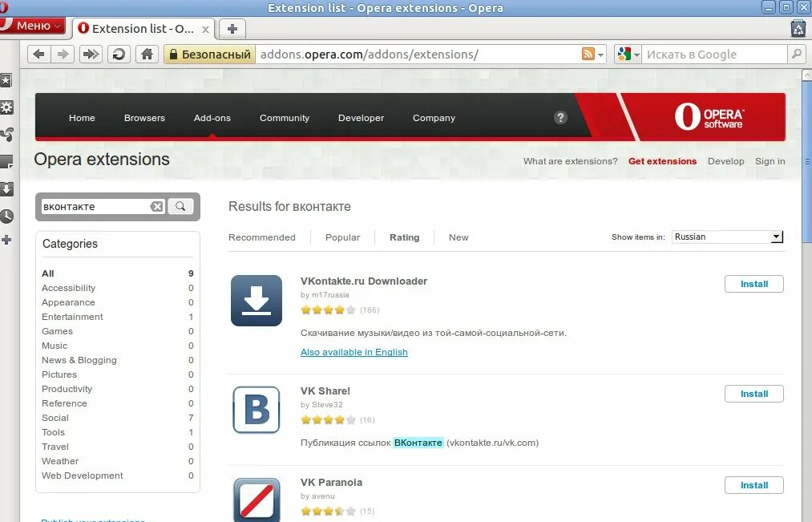Open the RSS feed icon in address bar
Screen dimensions: 812x522
click(x=588, y=54)
